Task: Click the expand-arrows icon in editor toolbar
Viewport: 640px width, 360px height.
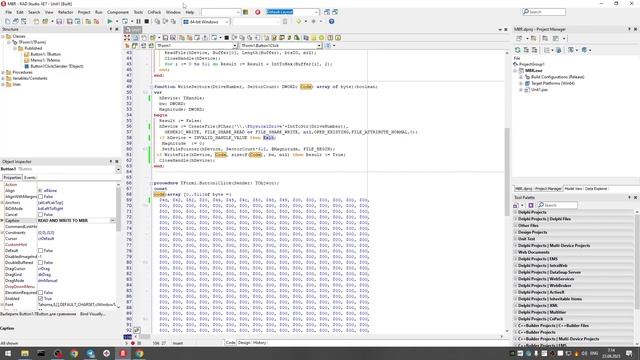Action: [127, 38]
